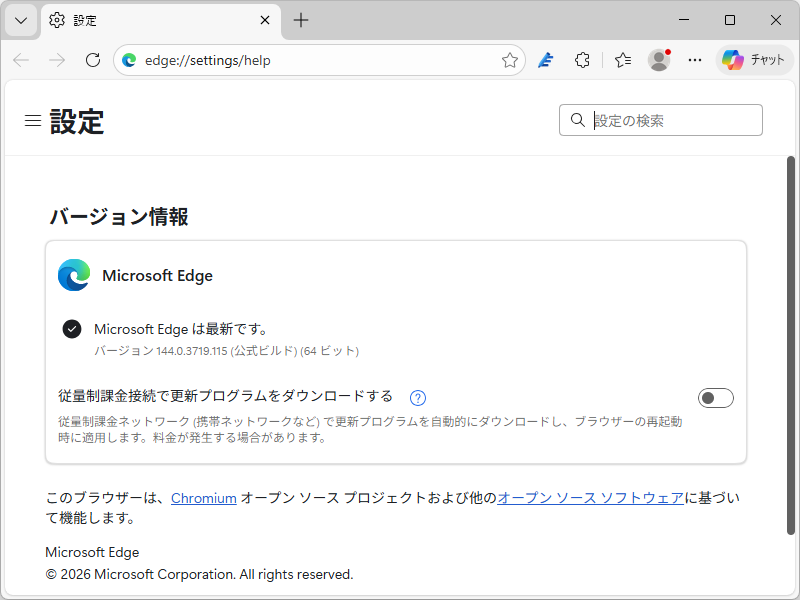The image size is (800, 600).
Task: Click the metered connection help question mark
Action: click(x=417, y=397)
